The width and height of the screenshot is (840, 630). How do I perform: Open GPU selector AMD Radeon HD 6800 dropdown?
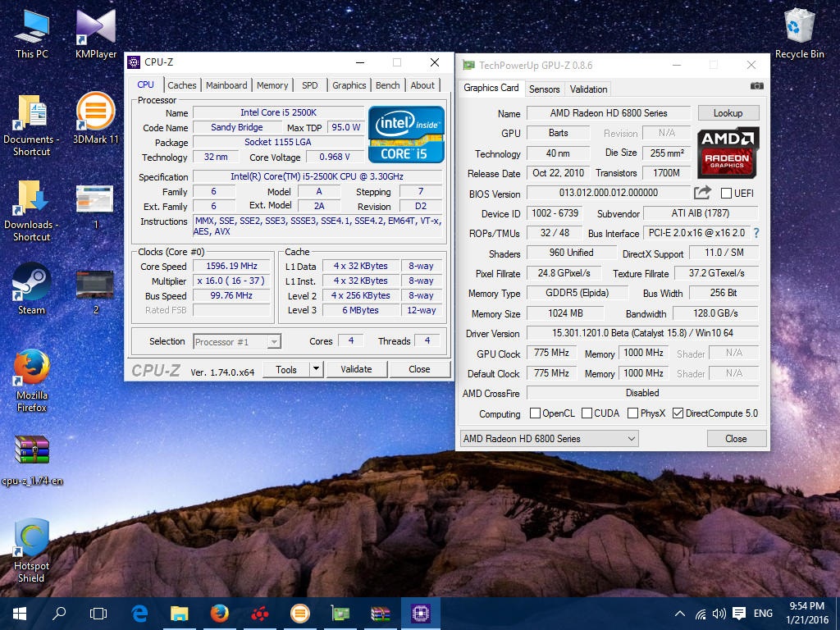pyautogui.click(x=549, y=439)
